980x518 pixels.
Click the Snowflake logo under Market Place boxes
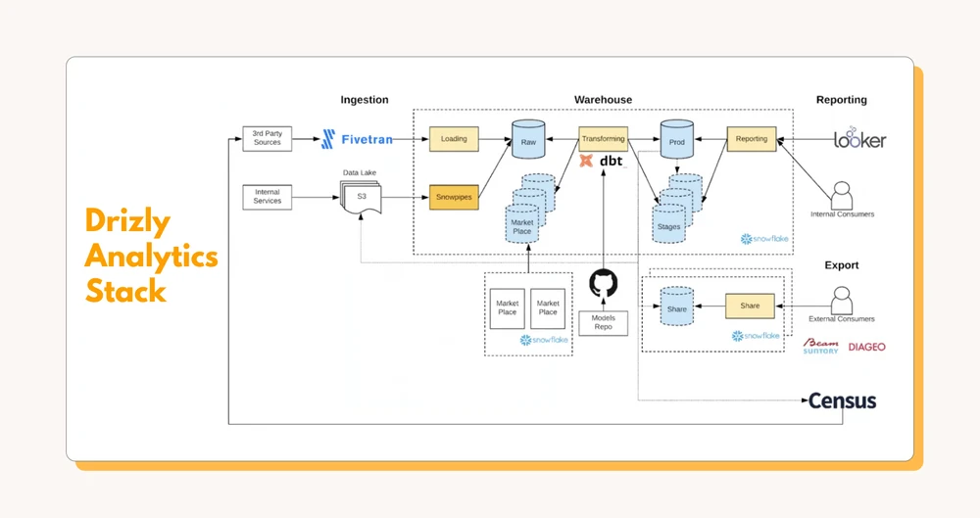[x=544, y=340]
